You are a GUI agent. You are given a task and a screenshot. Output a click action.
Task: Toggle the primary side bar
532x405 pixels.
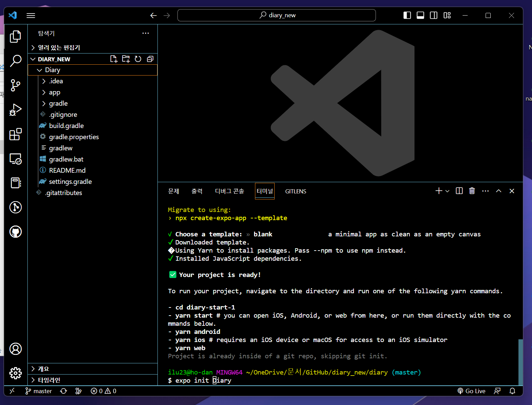point(407,15)
